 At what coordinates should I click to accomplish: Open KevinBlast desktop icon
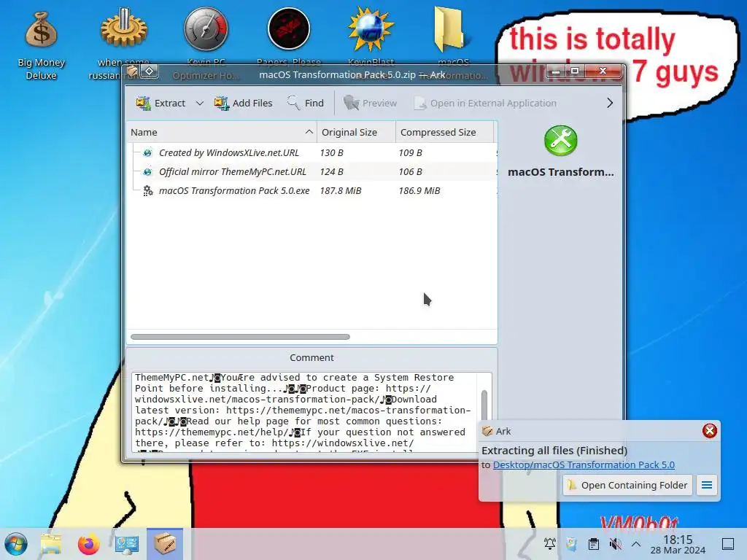[x=371, y=38]
